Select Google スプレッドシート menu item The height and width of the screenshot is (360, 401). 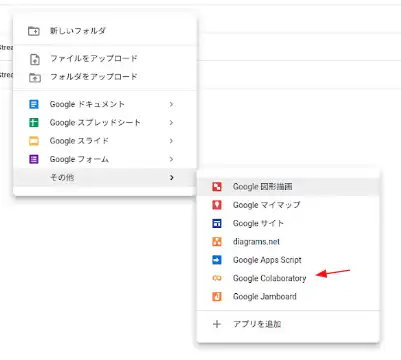click(105, 123)
